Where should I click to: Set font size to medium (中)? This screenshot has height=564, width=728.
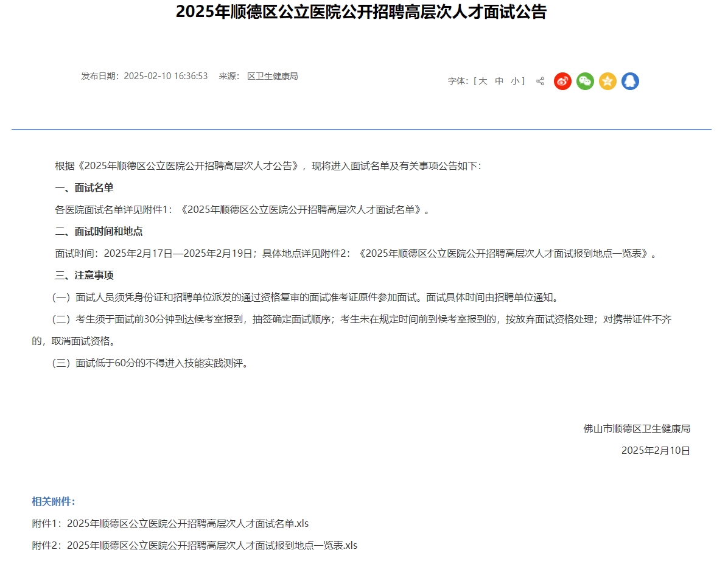pos(499,82)
